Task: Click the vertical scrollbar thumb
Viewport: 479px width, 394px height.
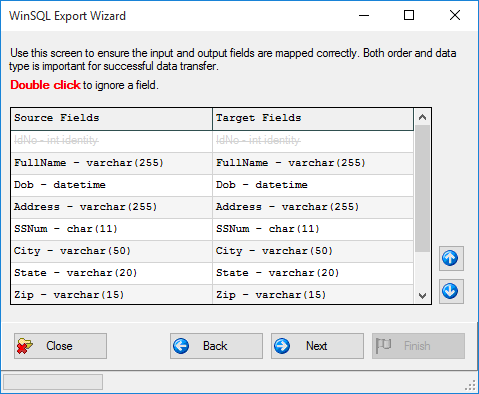Action: pyautogui.click(x=422, y=189)
